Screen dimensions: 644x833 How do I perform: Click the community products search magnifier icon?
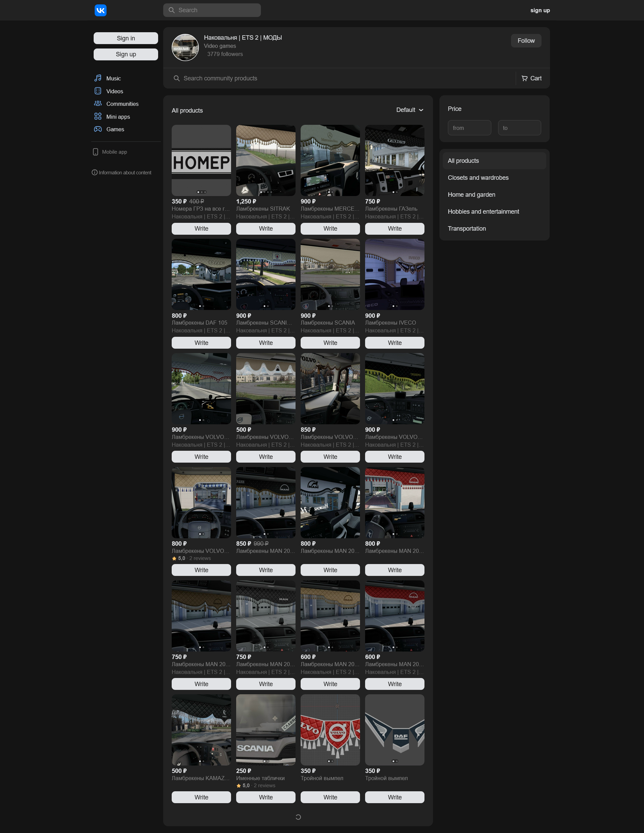(177, 78)
